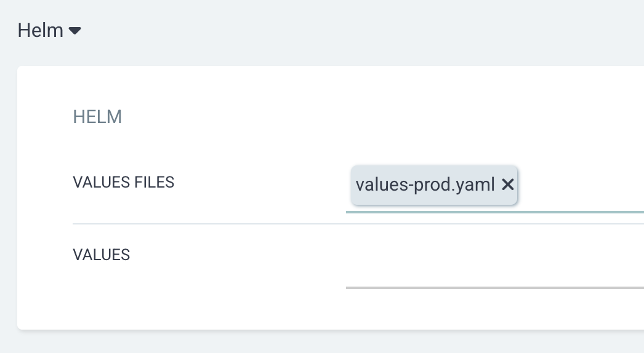Click the VALUES FILES field label
This screenshot has height=353, width=644.
(x=124, y=182)
